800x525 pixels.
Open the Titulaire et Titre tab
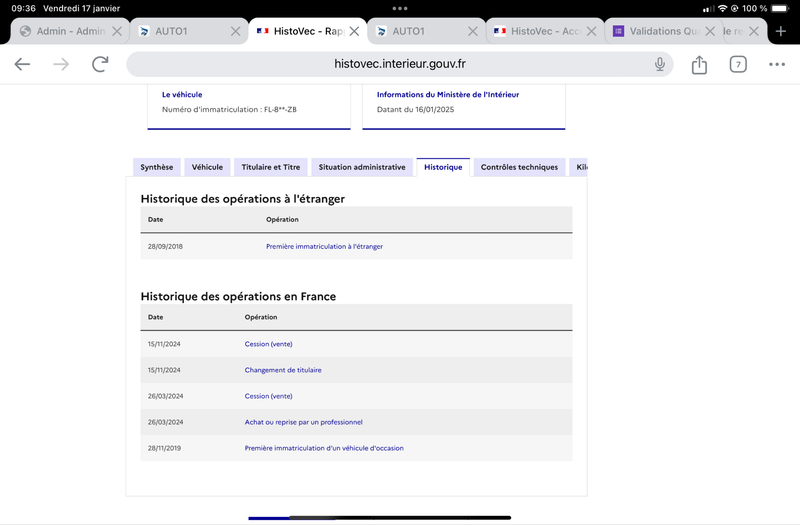tap(270, 167)
